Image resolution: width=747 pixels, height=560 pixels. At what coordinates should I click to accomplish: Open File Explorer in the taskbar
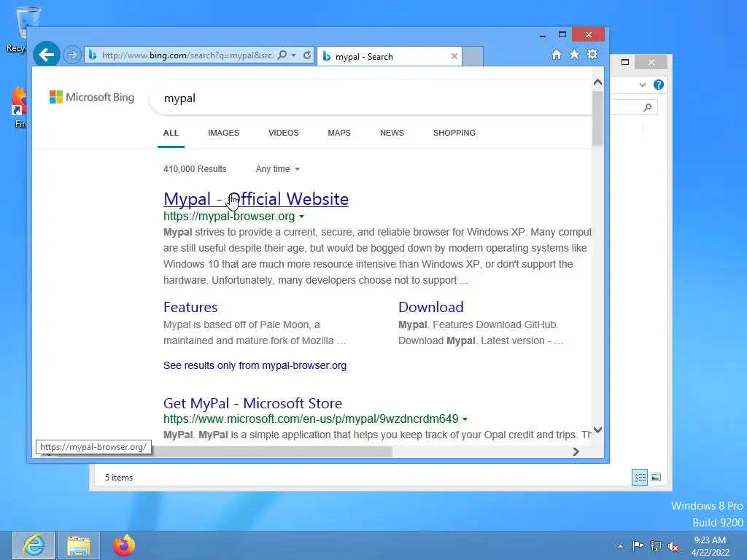(x=79, y=545)
